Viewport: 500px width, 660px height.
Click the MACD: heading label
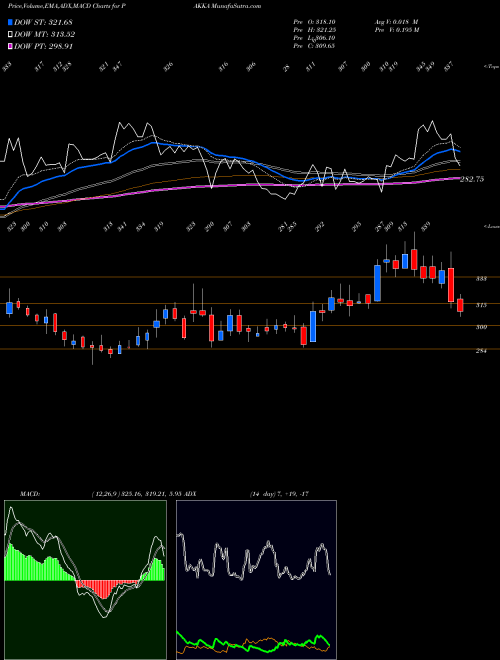30,493
